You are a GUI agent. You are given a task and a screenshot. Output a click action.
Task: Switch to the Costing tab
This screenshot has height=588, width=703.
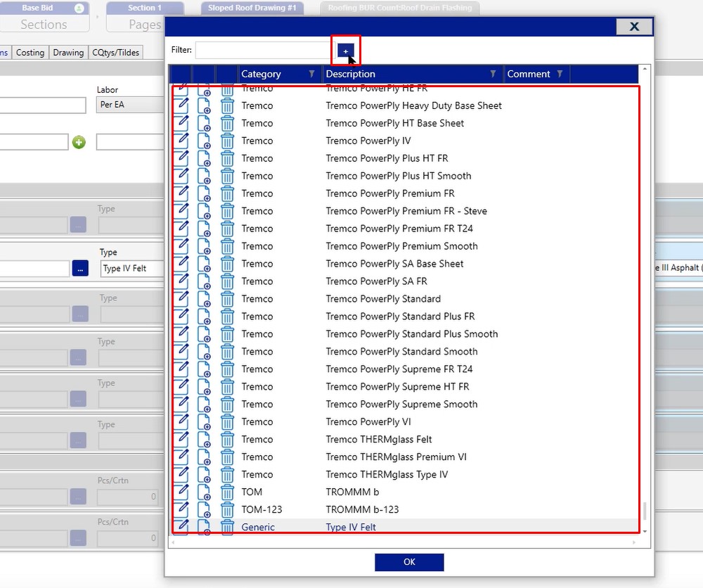[x=30, y=53]
